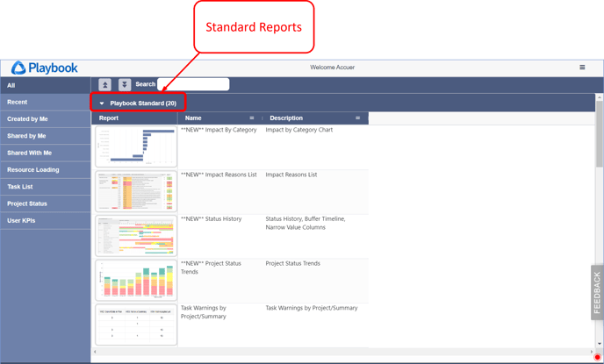This screenshot has width=604, height=364.
Task: Click the horizontal scrollbar left arrow
Action: 95,352
